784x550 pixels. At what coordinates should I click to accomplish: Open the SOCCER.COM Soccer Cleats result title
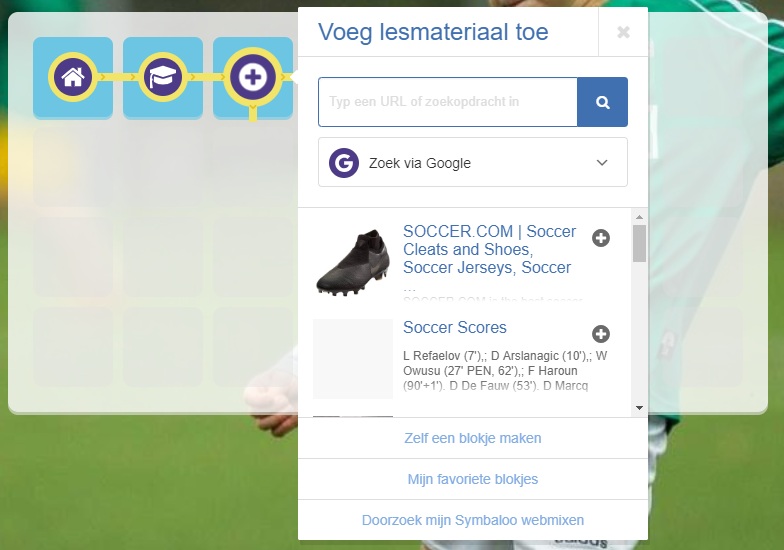(x=490, y=250)
